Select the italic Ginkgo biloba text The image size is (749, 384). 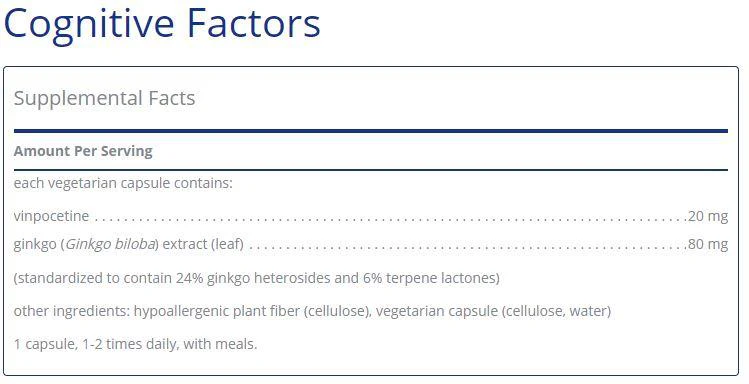click(x=110, y=245)
